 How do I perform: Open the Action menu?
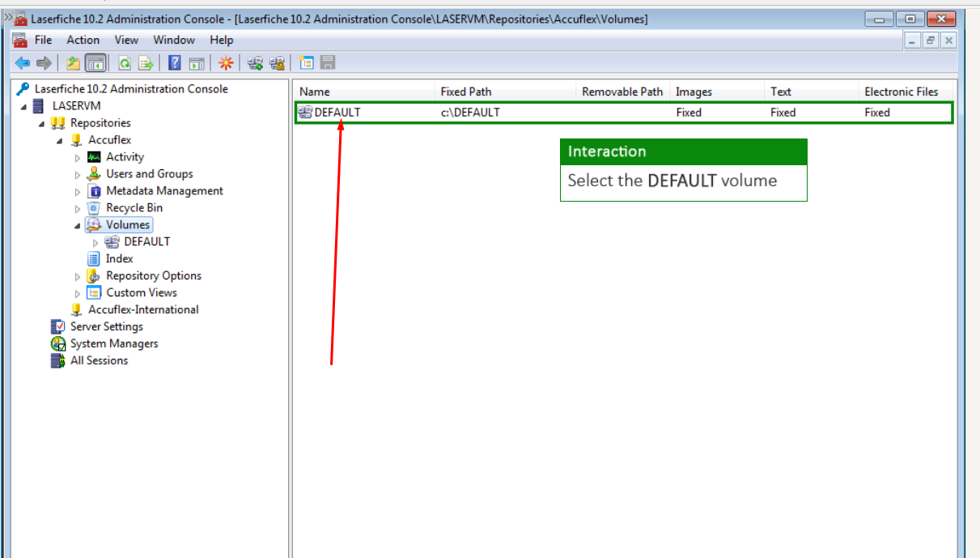(83, 40)
